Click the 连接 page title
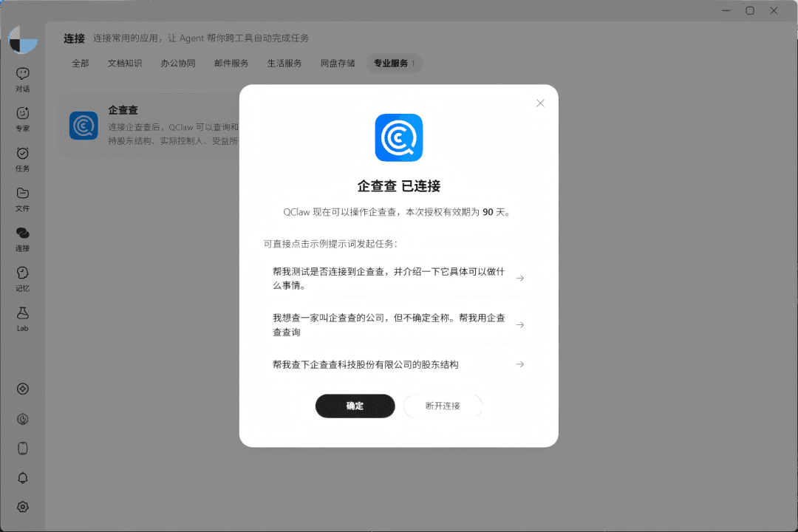The height and width of the screenshot is (532, 798). (x=75, y=38)
